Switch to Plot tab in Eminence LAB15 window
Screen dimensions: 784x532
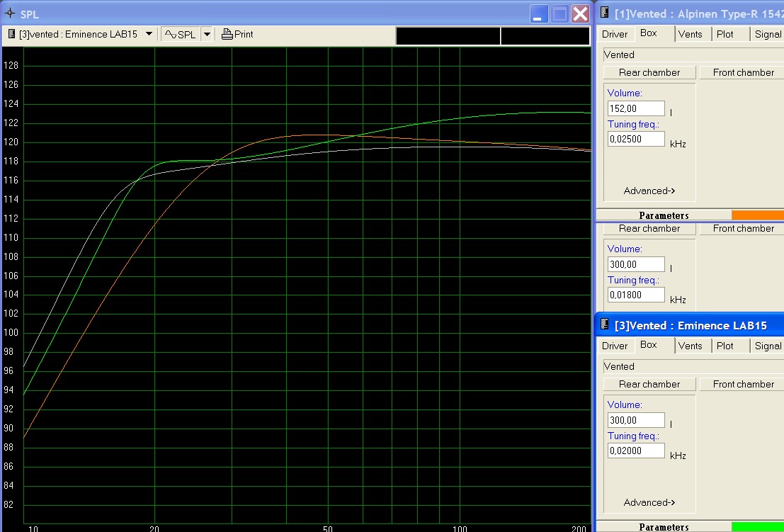[725, 346]
